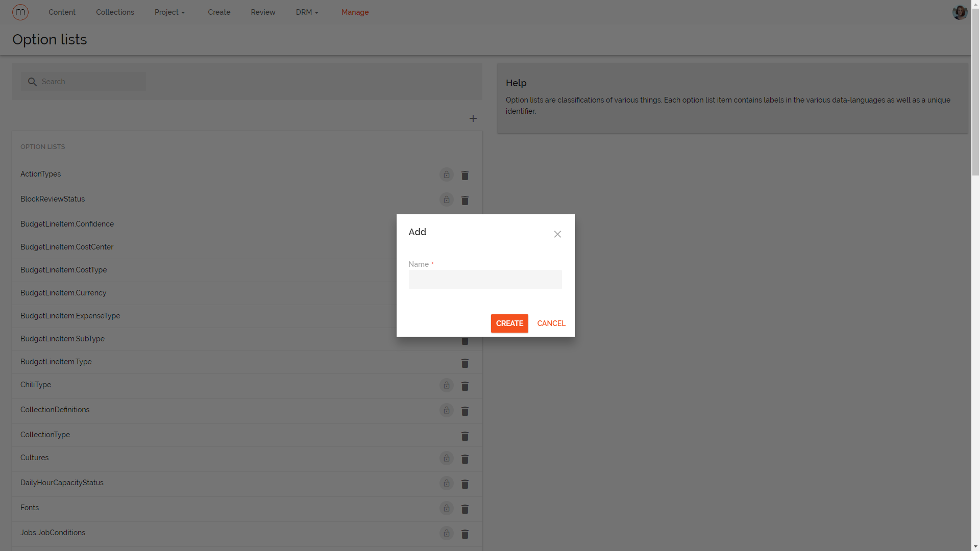The width and height of the screenshot is (980, 551).
Task: Open the BlockReviewStatus option list
Action: [53, 199]
